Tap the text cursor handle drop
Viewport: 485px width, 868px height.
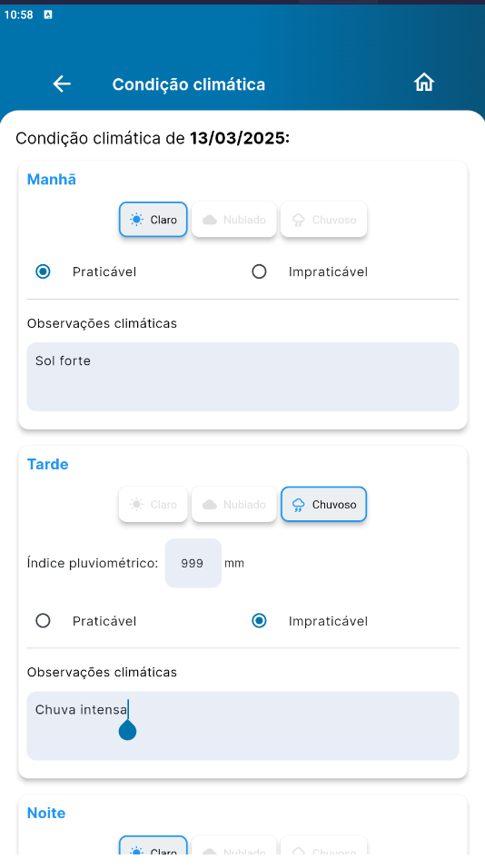pos(127,730)
